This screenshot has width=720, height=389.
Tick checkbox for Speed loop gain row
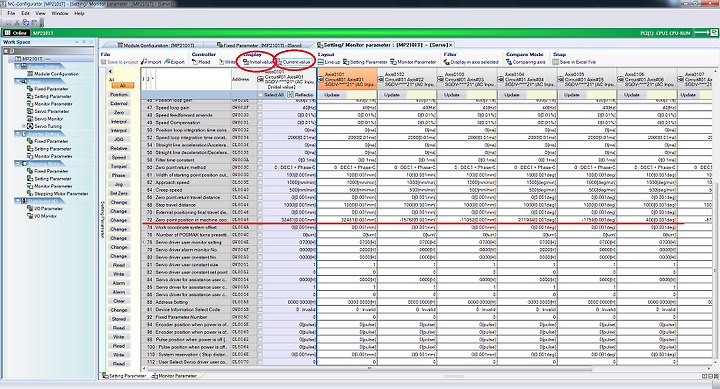point(260,107)
